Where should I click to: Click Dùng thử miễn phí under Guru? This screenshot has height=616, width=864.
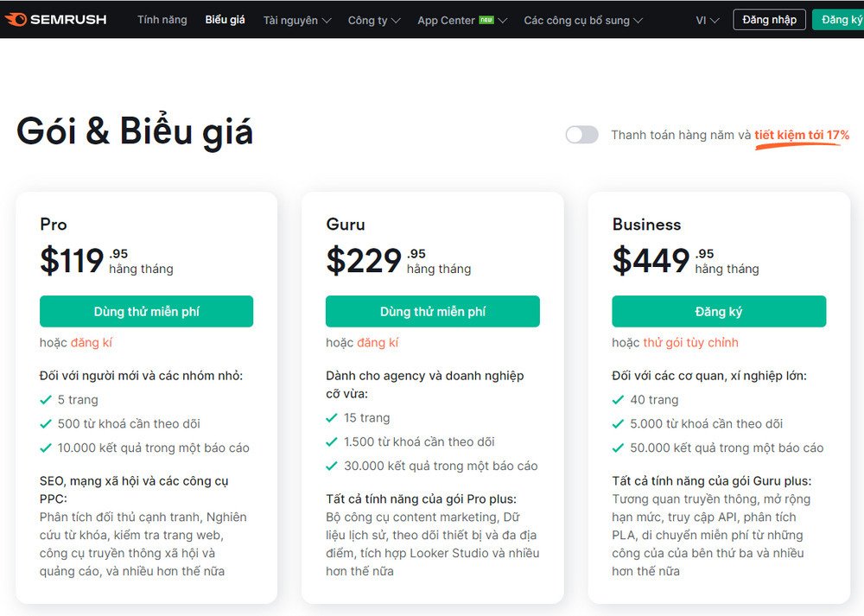coord(432,311)
